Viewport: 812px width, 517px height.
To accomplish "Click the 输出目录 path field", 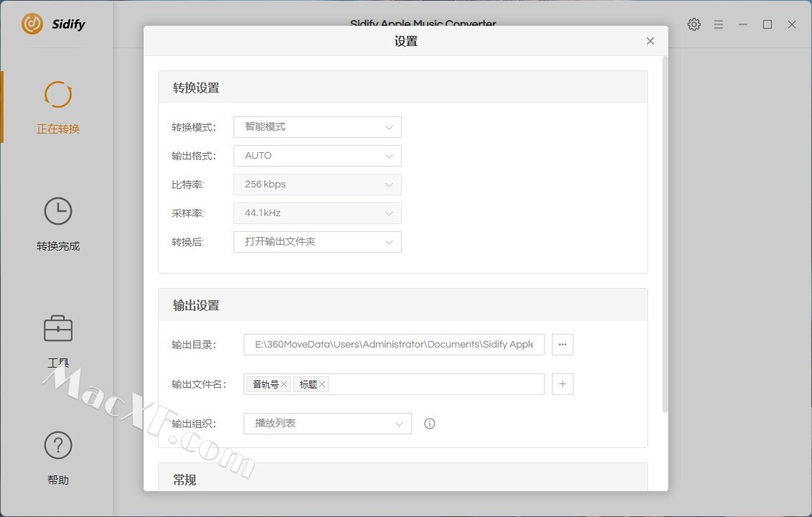I will click(394, 345).
